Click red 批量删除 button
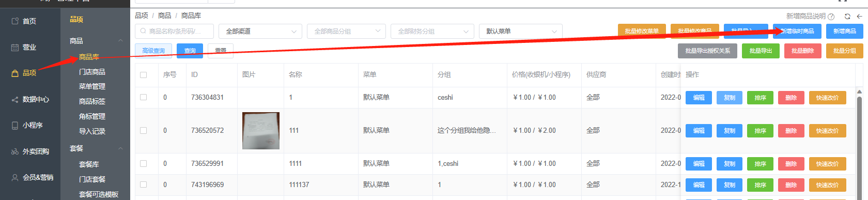 (x=802, y=51)
